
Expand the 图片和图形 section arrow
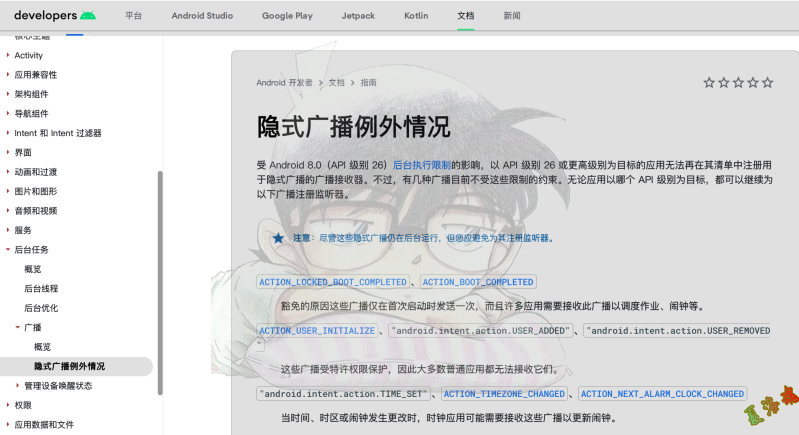pos(8,191)
